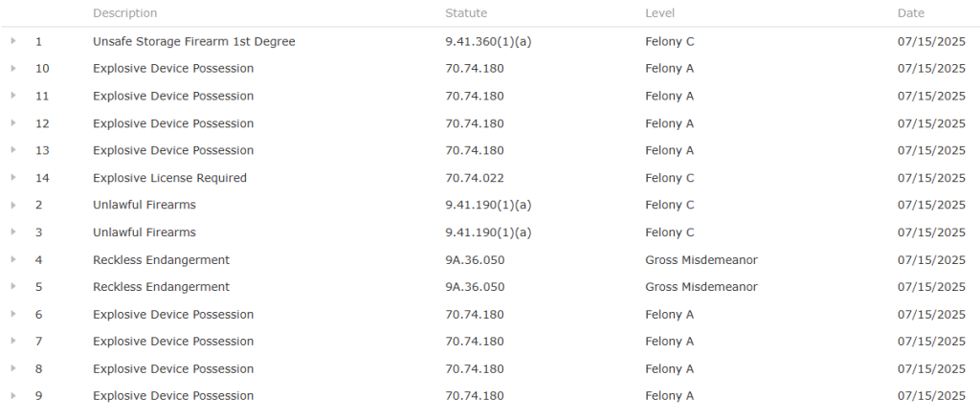
Task: Click Unlawful Firearms in row 3
Action: coord(145,232)
